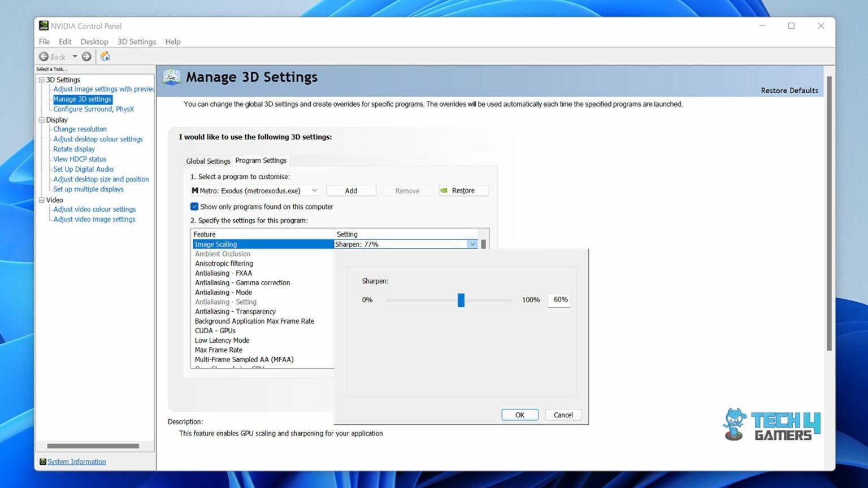This screenshot has height=488, width=868.
Task: Click the Remove program button
Action: (x=407, y=191)
